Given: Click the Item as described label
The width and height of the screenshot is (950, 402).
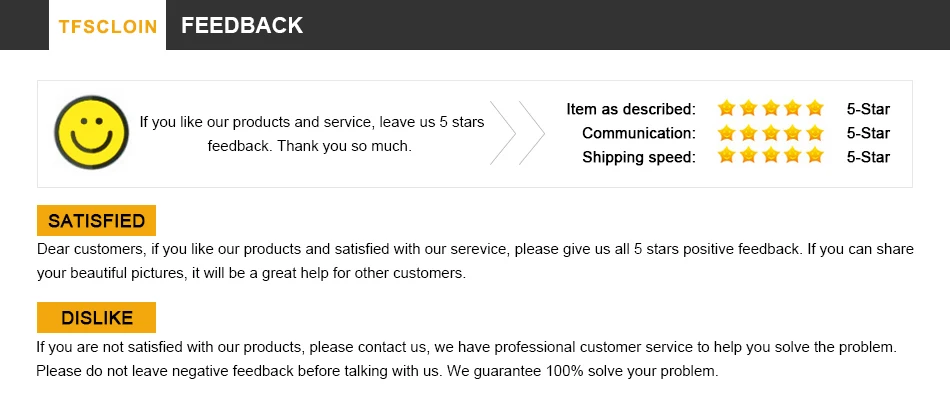Looking at the screenshot, I should tap(631, 109).
